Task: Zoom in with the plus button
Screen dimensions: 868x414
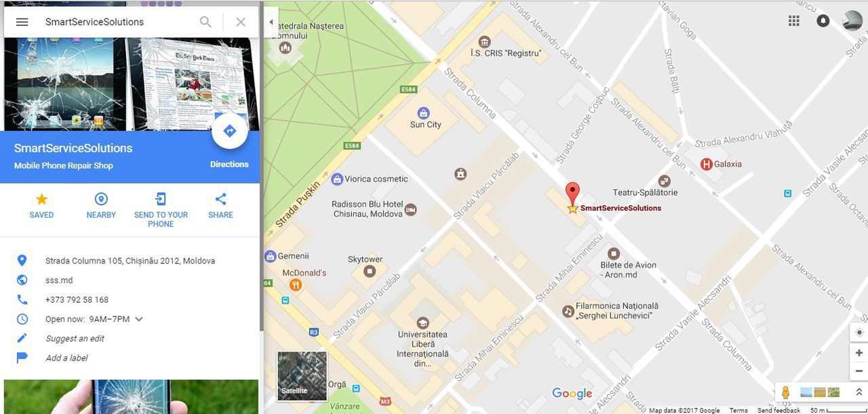Action: click(859, 353)
